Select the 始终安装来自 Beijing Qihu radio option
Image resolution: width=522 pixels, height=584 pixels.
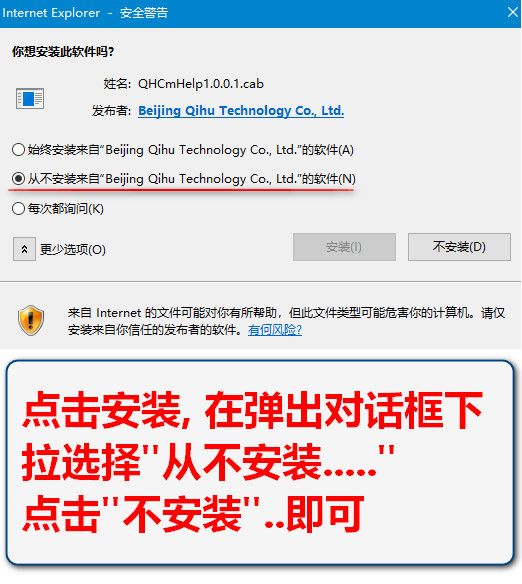click(x=18, y=150)
